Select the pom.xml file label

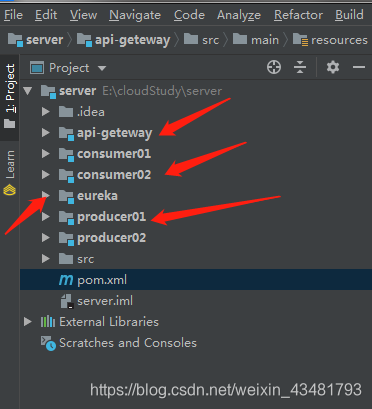[x=102, y=280]
